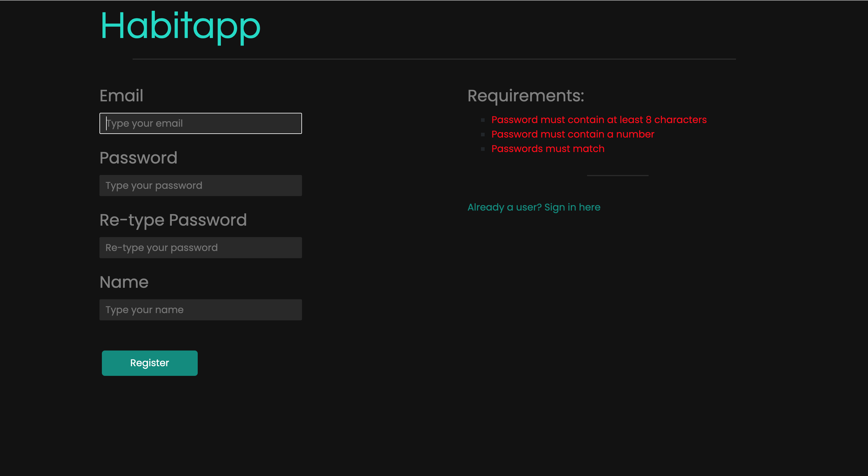
Task: Click 'Passwords must match' requirement
Action: pyautogui.click(x=548, y=148)
